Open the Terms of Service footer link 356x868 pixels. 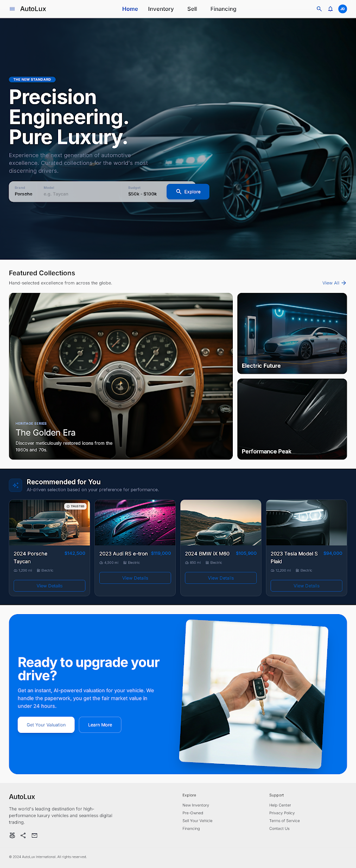pos(284,821)
